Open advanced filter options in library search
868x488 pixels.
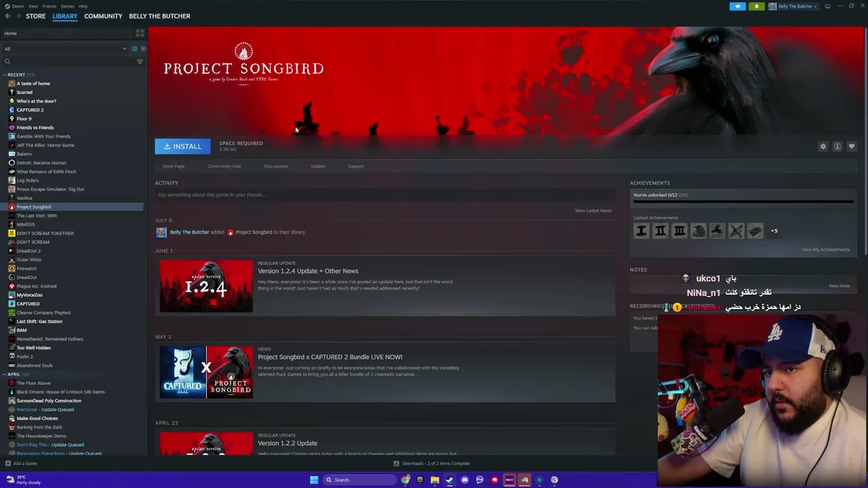[x=140, y=62]
